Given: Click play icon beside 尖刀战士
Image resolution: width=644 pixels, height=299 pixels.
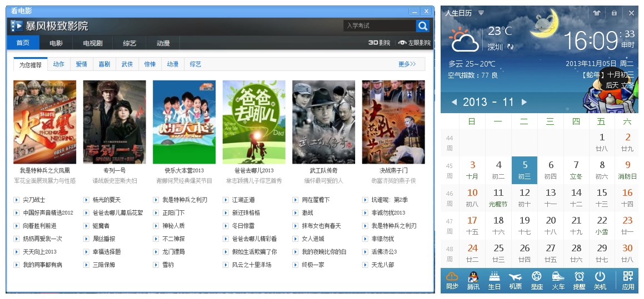Looking at the screenshot, I should (17, 200).
